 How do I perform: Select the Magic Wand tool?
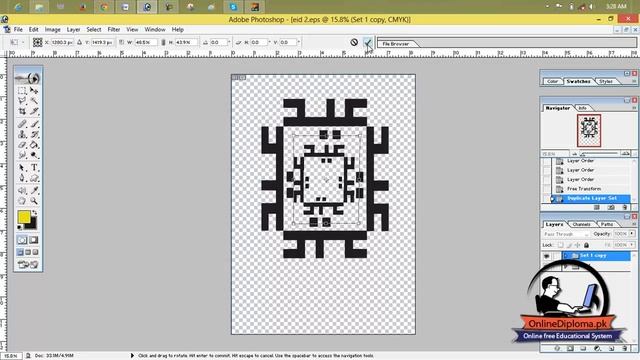click(34, 100)
